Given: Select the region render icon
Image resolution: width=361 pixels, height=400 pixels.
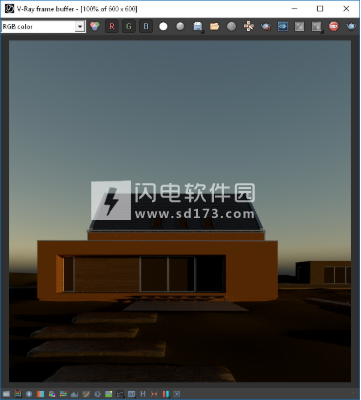Looking at the screenshot, I should pyautogui.click(x=283, y=27).
